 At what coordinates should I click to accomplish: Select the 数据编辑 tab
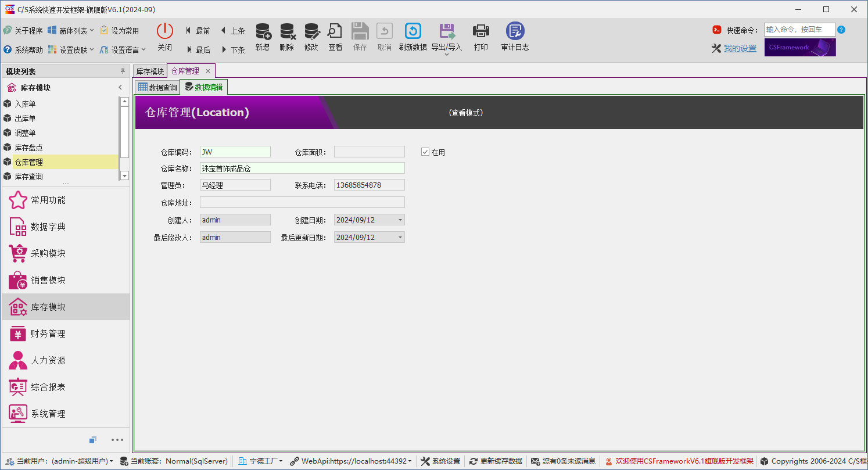tap(204, 87)
